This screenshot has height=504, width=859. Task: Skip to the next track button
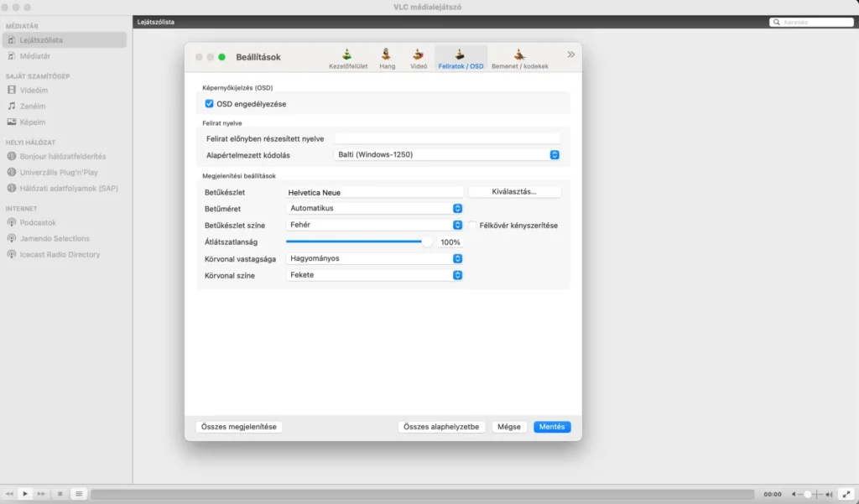click(x=41, y=494)
